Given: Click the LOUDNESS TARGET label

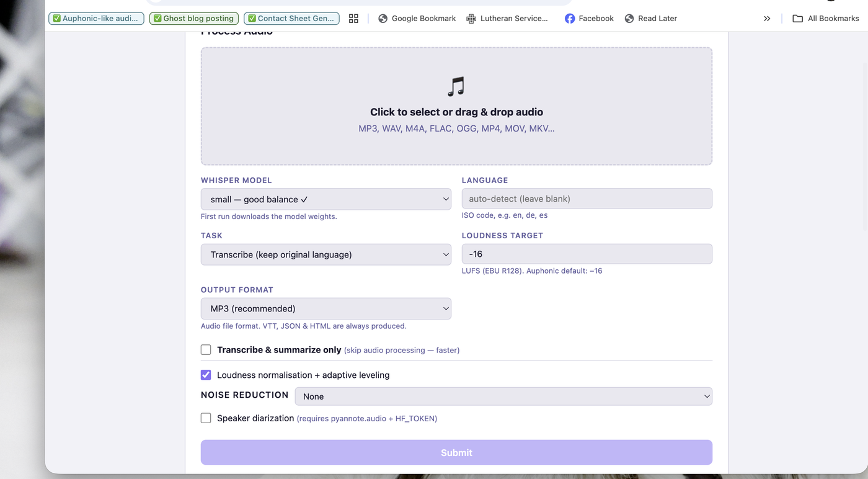Looking at the screenshot, I should tap(502, 235).
